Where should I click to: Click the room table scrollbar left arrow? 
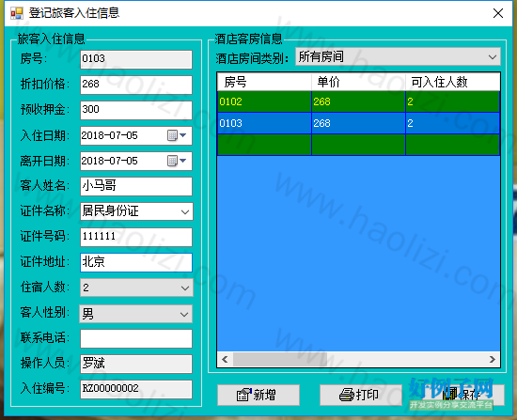[225, 359]
